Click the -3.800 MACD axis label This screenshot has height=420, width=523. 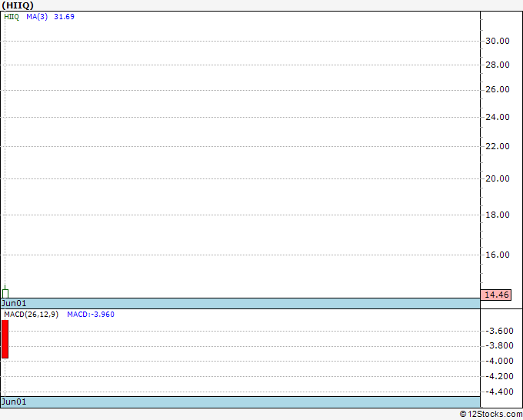point(499,345)
